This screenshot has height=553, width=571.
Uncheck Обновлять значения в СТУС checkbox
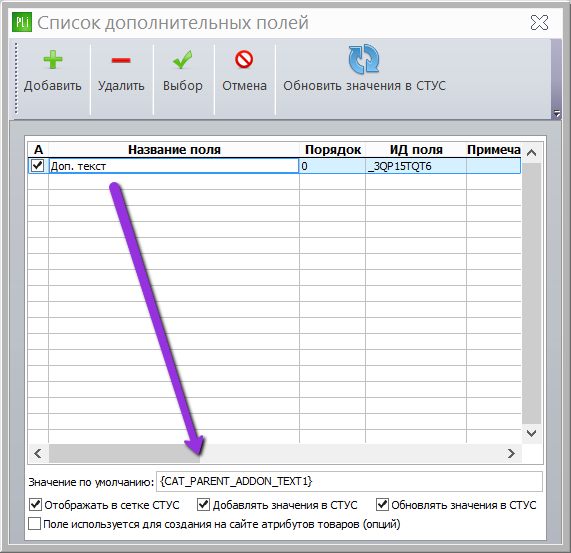[382, 505]
